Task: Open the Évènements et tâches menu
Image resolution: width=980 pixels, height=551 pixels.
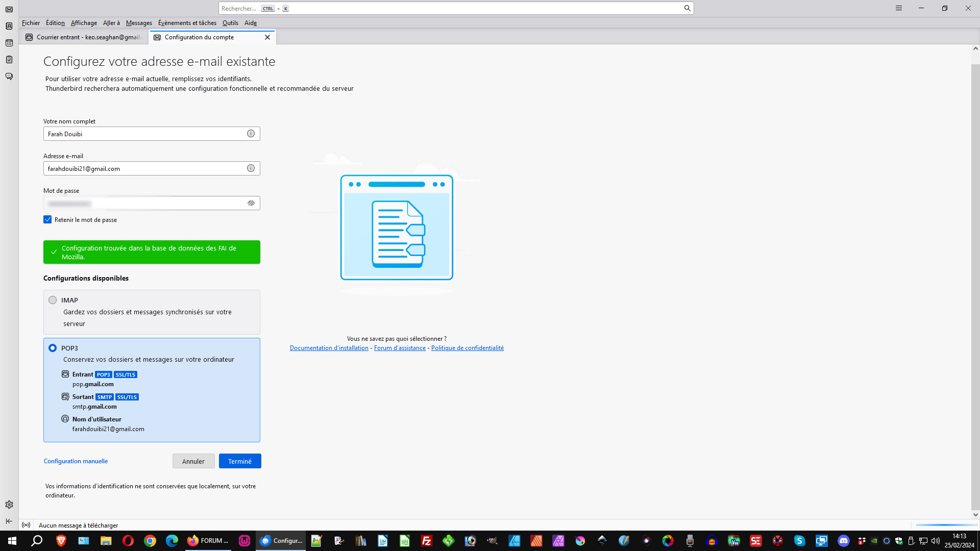Action: click(187, 23)
